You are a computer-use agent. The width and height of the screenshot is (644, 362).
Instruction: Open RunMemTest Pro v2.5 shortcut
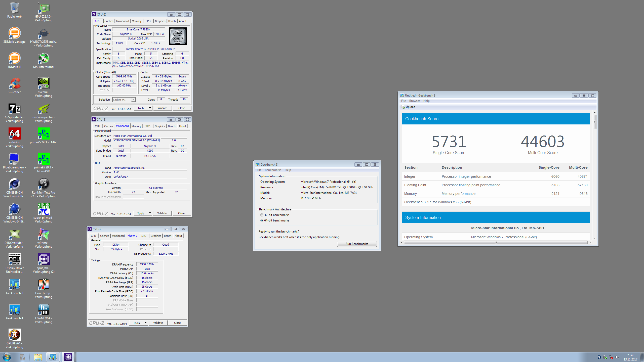click(x=44, y=188)
